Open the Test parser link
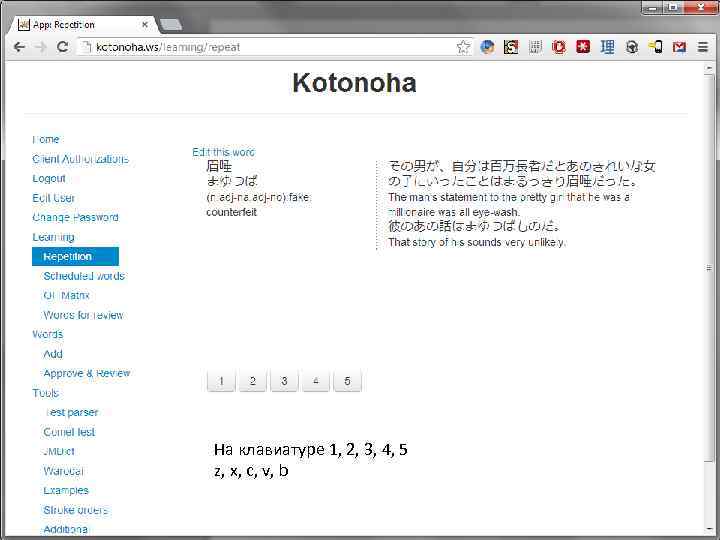 tap(71, 412)
